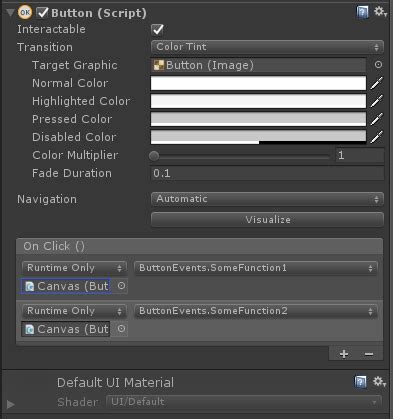Image resolution: width=393 pixels, height=419 pixels.
Task: Click the Navigation label
Action: pyautogui.click(x=47, y=199)
